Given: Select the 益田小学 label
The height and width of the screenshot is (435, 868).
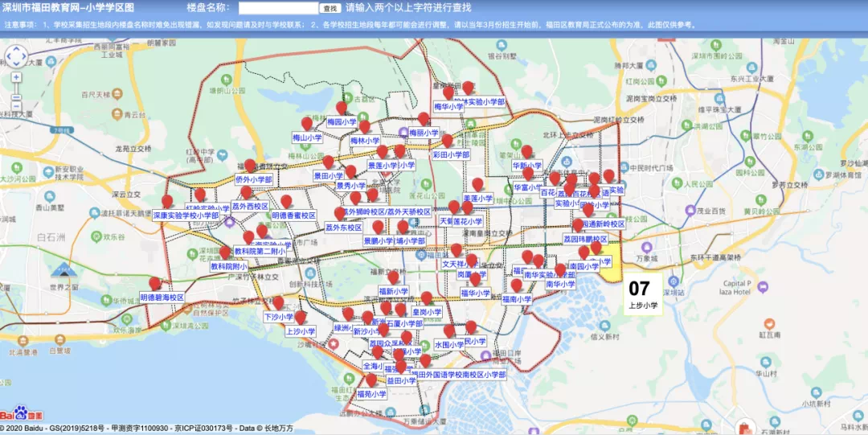Looking at the screenshot, I should coord(401,381).
